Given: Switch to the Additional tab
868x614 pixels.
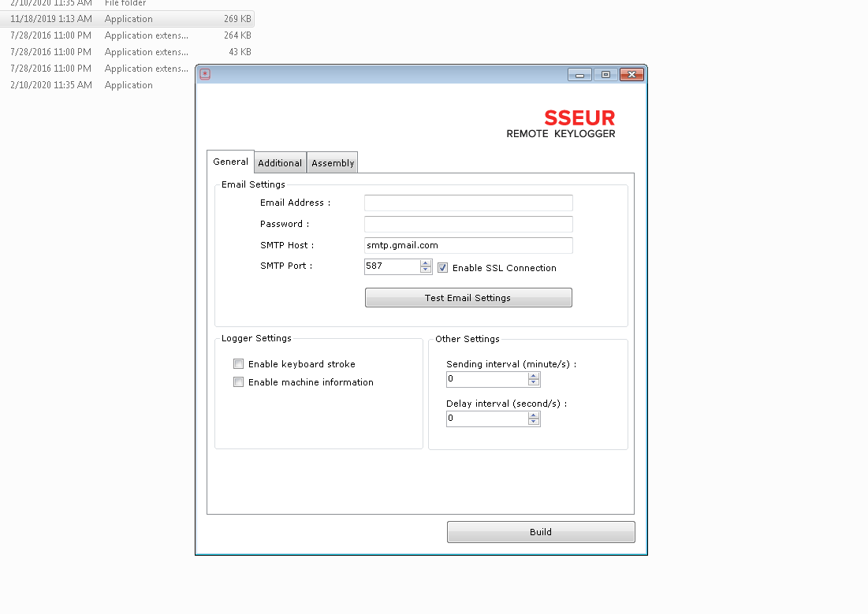Looking at the screenshot, I should 280,163.
